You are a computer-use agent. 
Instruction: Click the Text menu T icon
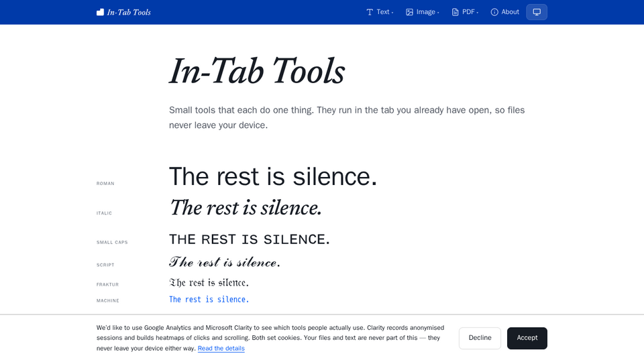click(x=370, y=12)
